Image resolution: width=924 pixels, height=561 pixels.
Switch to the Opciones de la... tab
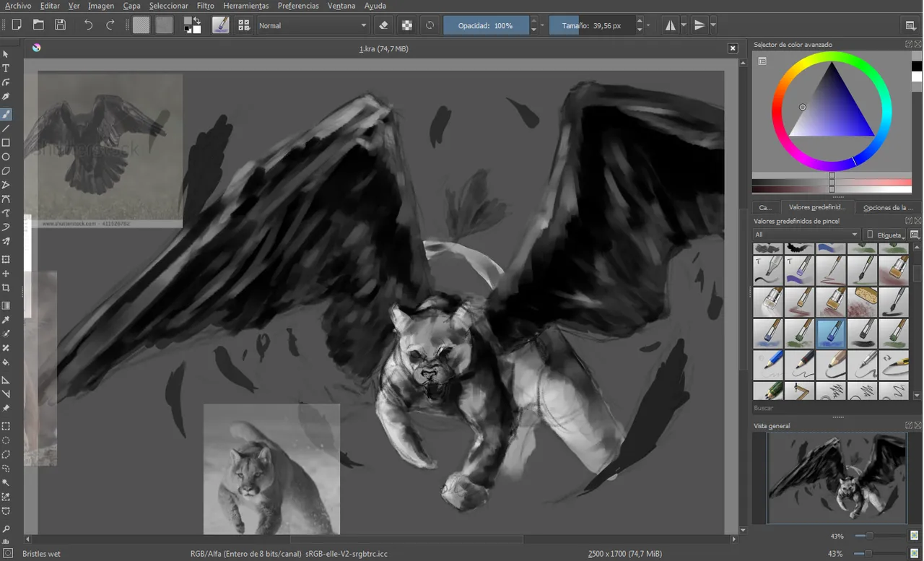pyautogui.click(x=888, y=207)
